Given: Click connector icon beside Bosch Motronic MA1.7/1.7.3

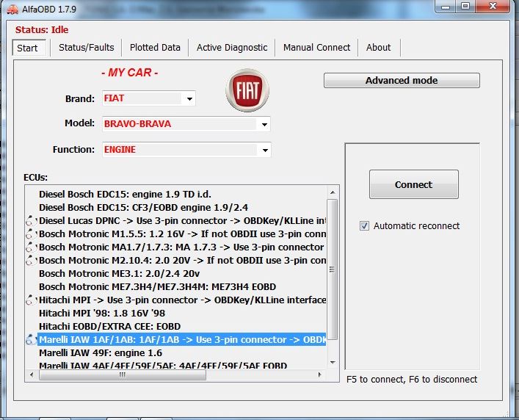Looking at the screenshot, I should coord(30,247).
